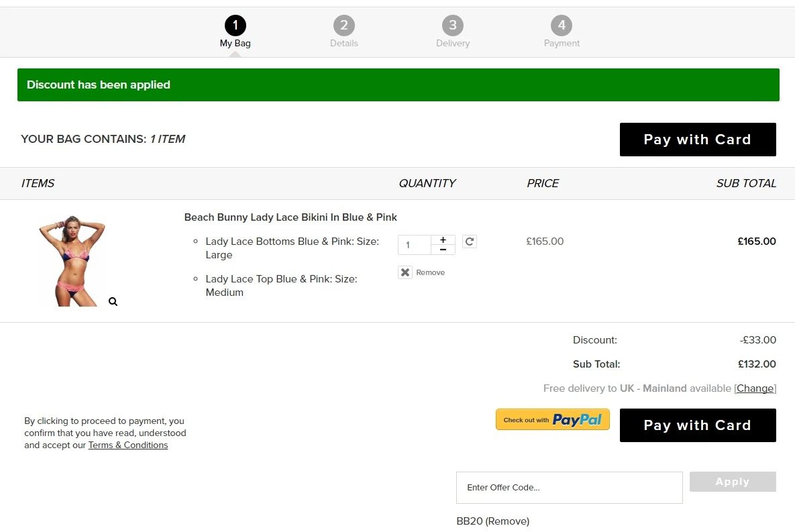Click top Pay with Card button
Viewport: 795px width, 532px height.
[x=698, y=140]
